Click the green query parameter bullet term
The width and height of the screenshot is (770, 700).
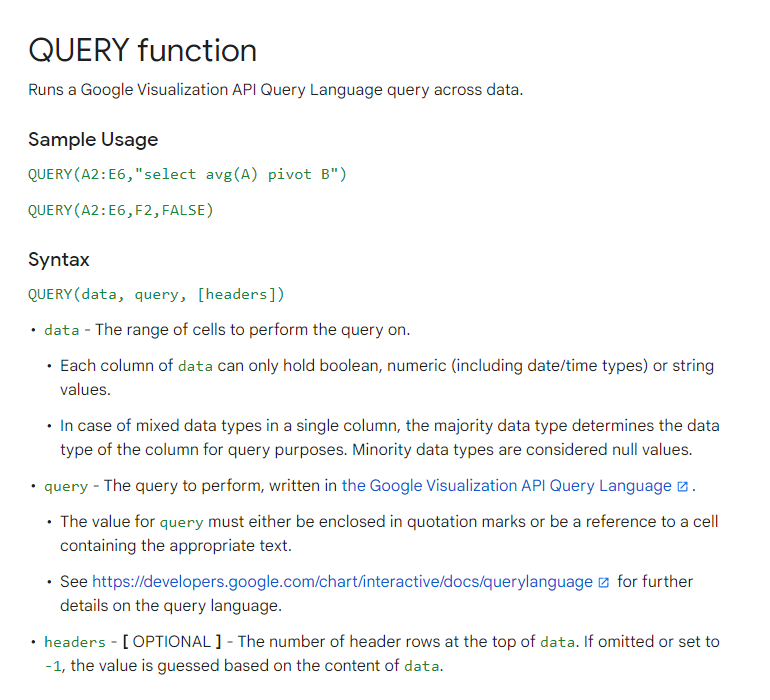point(66,486)
